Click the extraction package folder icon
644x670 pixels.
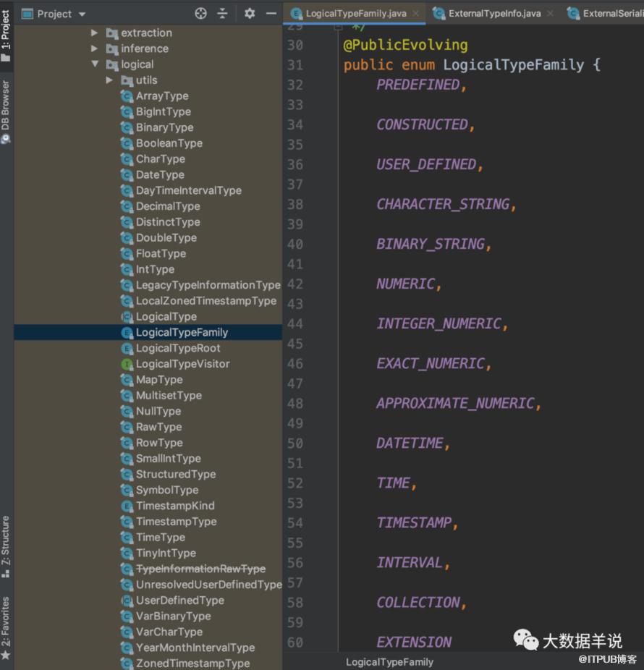click(112, 33)
